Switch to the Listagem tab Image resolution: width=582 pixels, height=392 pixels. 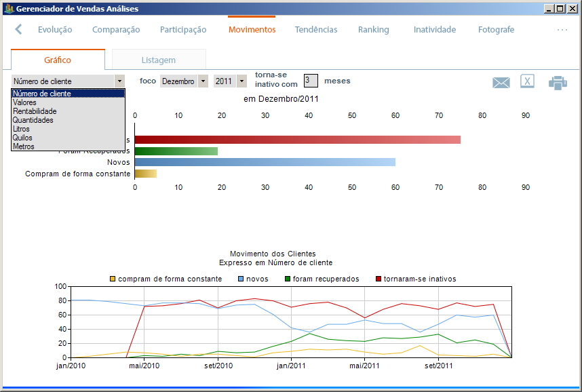[158, 60]
